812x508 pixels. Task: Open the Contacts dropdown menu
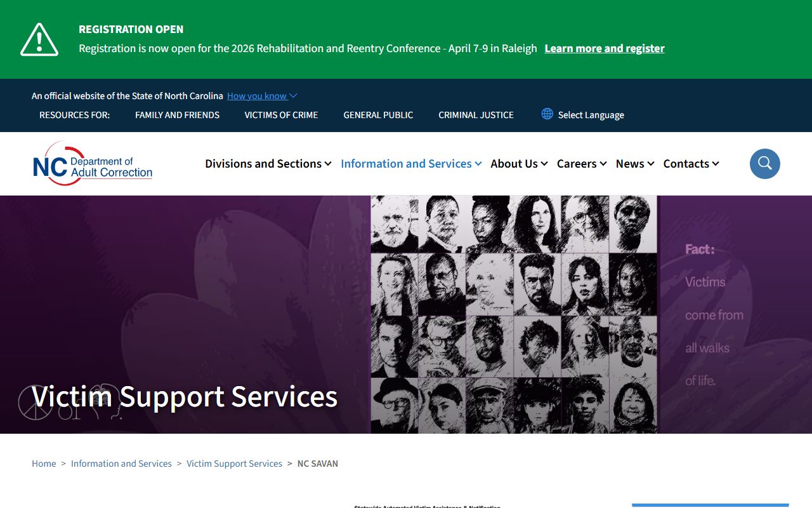click(x=691, y=164)
